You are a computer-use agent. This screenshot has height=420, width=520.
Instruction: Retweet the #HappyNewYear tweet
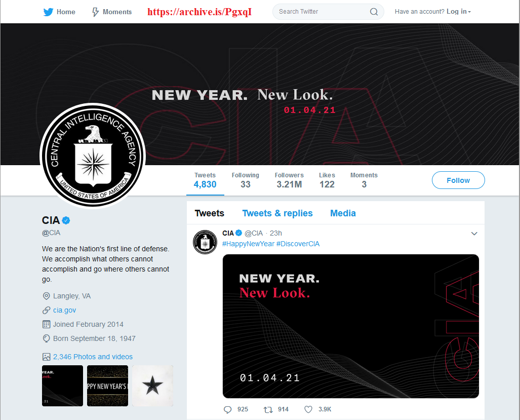[x=268, y=409]
